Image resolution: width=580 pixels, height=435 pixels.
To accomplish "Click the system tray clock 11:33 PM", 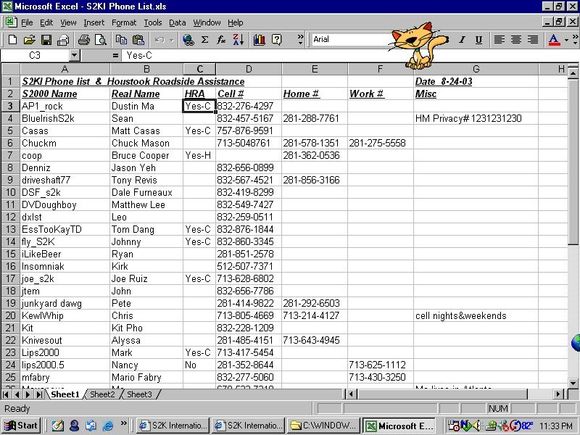I will tap(556, 426).
